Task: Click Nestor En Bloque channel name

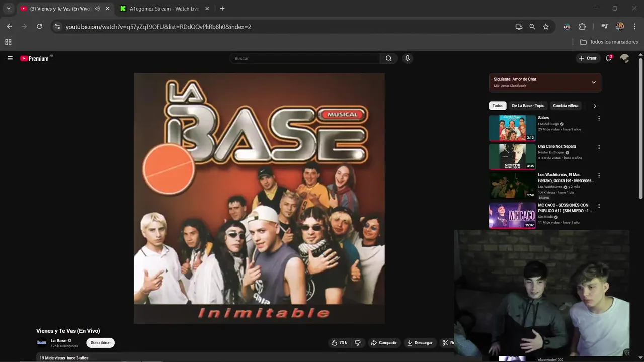Action: point(551,152)
